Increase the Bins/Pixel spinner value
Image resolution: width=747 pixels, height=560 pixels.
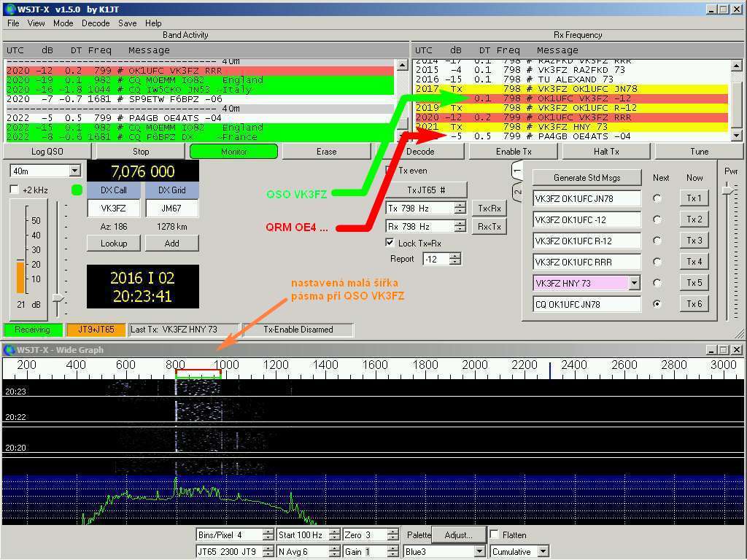click(x=268, y=532)
